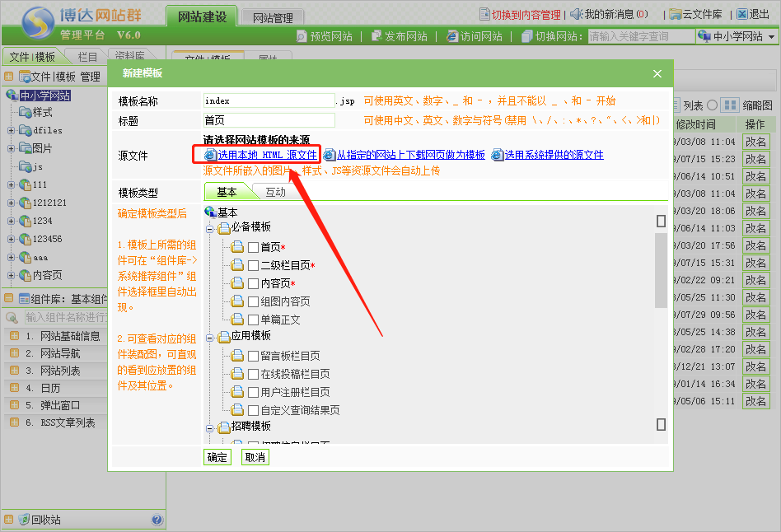Switch to thumbnail view icon
The image size is (781, 532).
click(730, 105)
